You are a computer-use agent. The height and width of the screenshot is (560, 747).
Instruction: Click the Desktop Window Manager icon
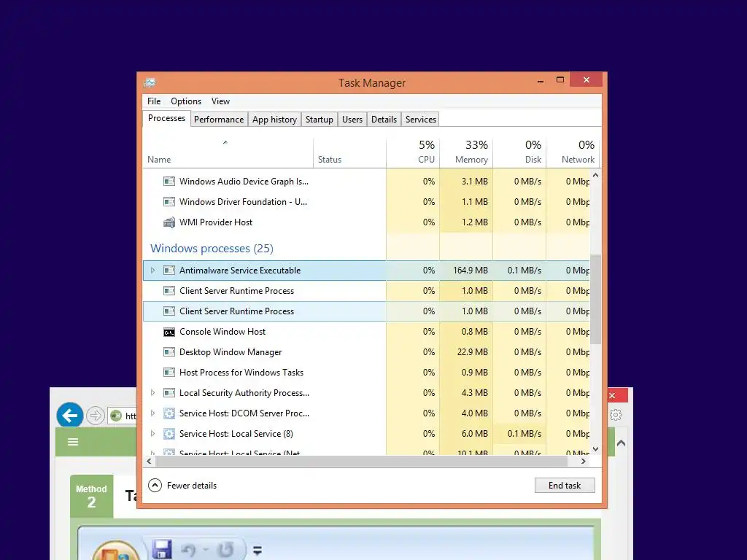169,352
